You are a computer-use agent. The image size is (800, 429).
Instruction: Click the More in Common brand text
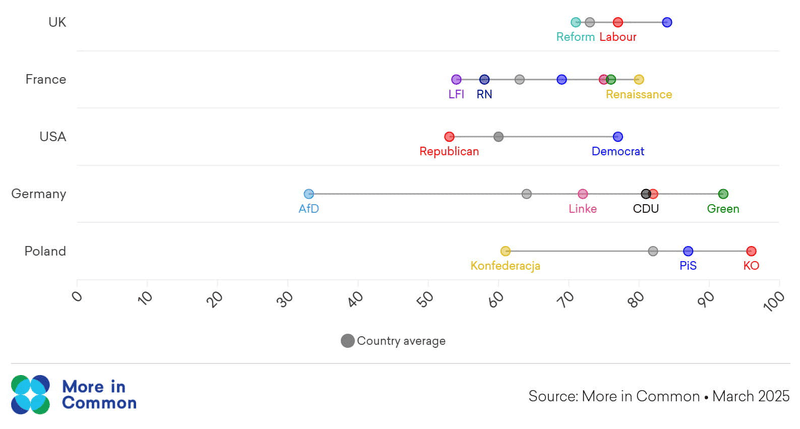[x=99, y=394]
